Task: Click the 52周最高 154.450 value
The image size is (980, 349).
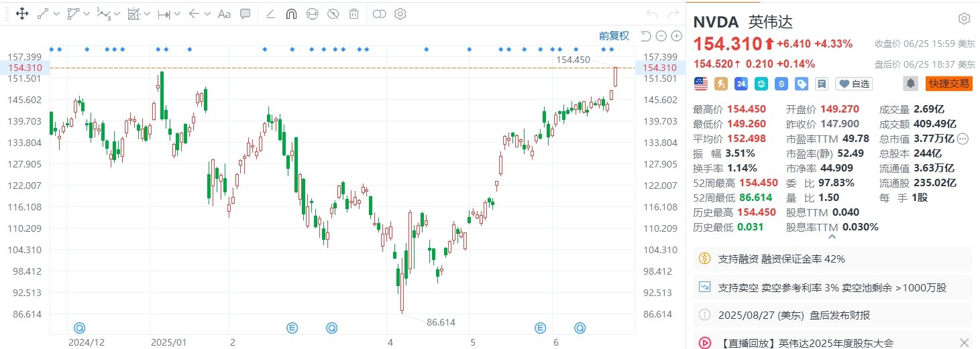Action: (757, 183)
